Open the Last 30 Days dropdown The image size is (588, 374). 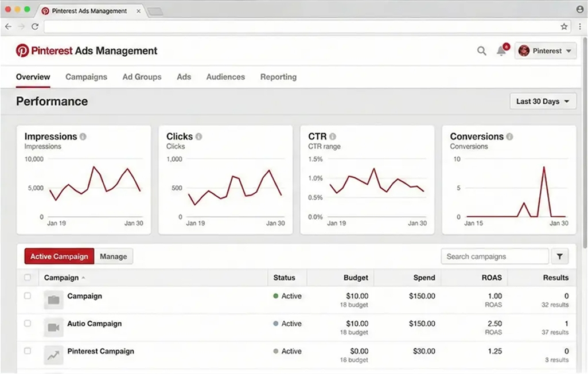tap(543, 102)
